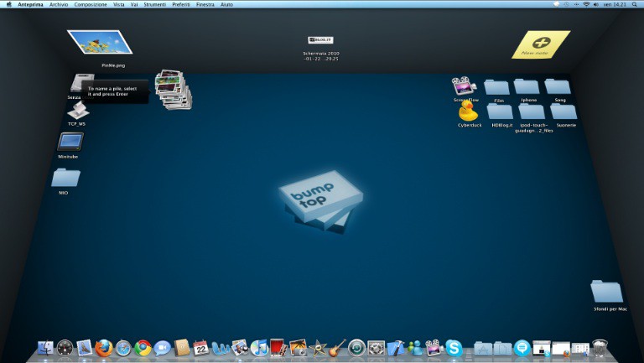644x363 pixels.
Task: Open iCal calendar showing 22
Action: coord(201,348)
